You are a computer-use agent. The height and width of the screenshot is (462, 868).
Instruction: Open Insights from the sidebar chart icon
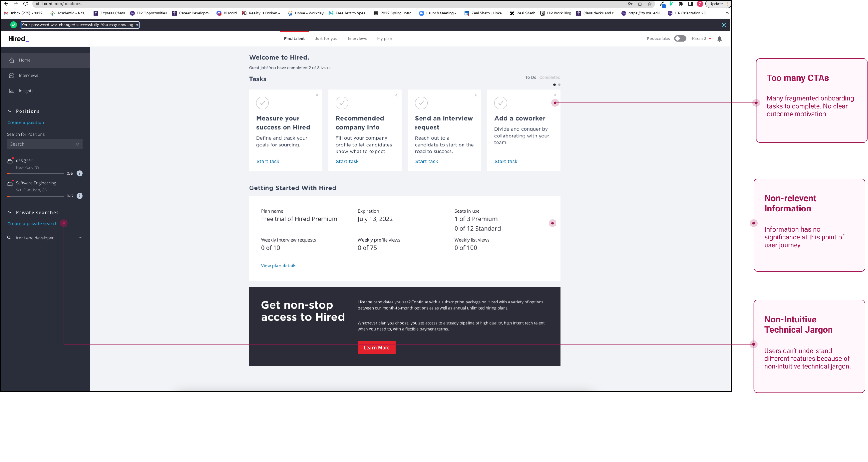point(11,91)
